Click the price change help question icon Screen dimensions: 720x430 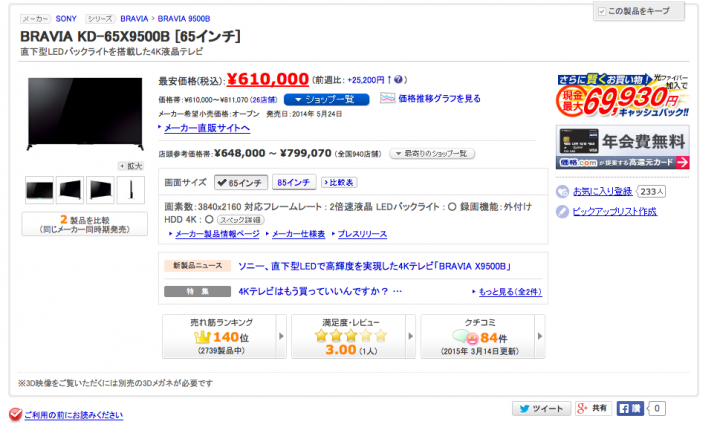[x=398, y=79]
